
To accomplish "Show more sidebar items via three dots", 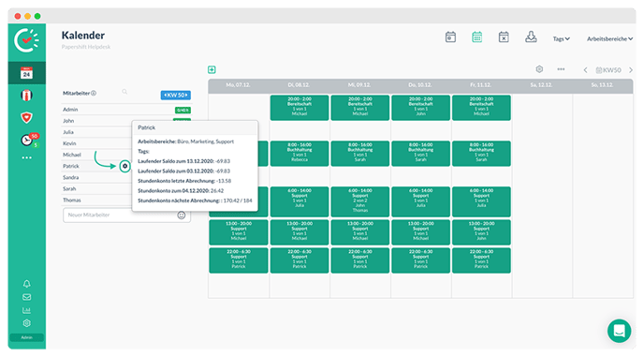I will click(x=27, y=157).
